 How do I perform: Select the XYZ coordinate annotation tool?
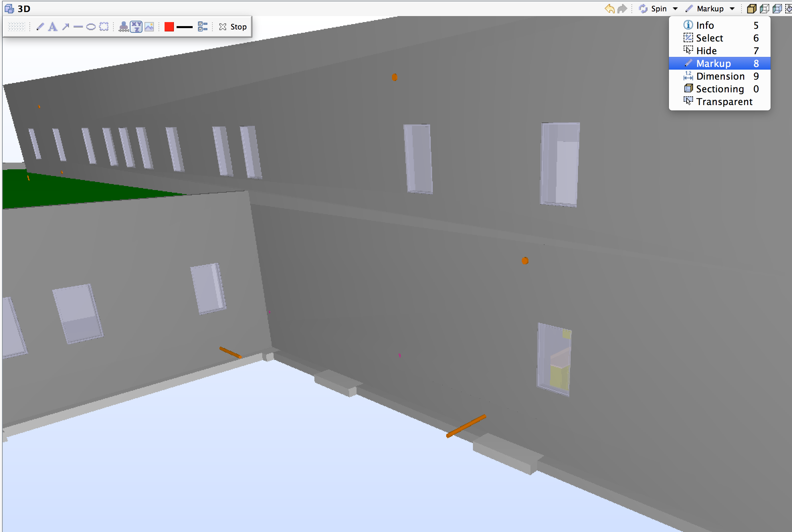pyautogui.click(x=136, y=26)
